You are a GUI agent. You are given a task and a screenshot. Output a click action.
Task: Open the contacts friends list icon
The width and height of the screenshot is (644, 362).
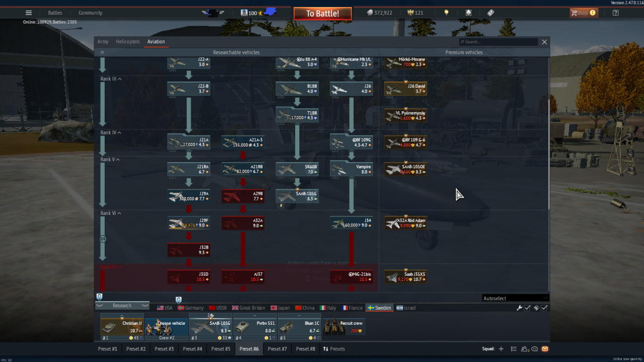[525, 349]
